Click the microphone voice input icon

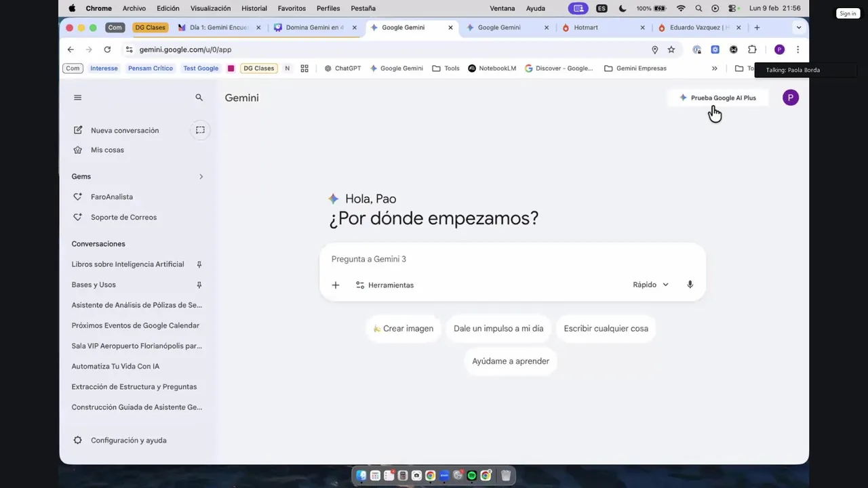[690, 285]
